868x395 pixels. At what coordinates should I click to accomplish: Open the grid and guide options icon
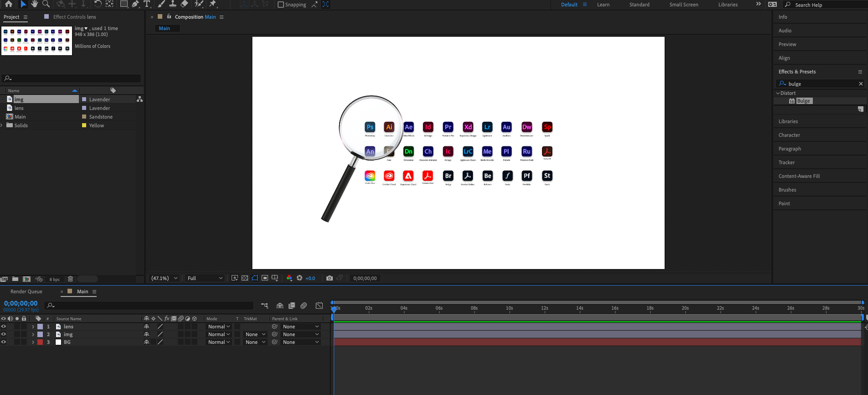[x=275, y=278]
